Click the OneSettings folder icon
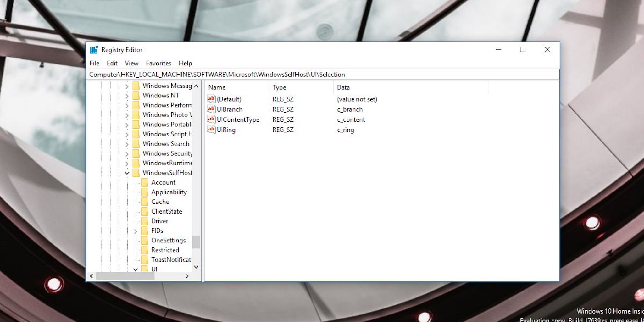 (x=145, y=240)
